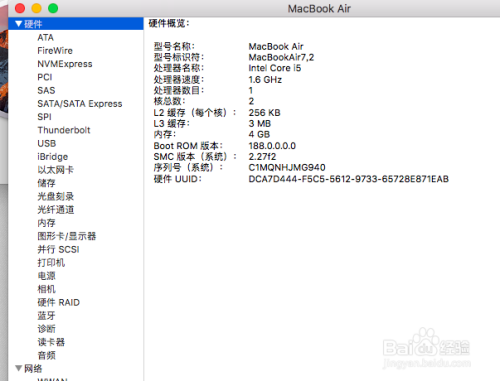
Task: Select 音频 in the sidebar
Action: pyautogui.click(x=46, y=355)
